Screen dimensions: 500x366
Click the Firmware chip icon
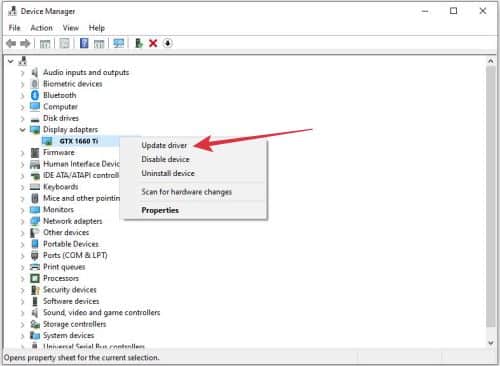click(x=35, y=153)
